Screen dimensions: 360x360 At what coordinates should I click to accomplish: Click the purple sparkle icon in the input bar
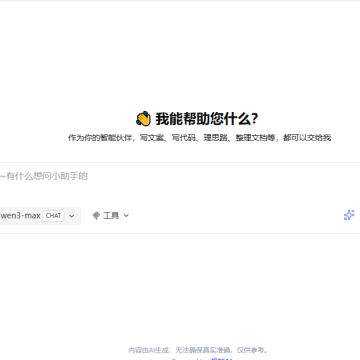349,215
